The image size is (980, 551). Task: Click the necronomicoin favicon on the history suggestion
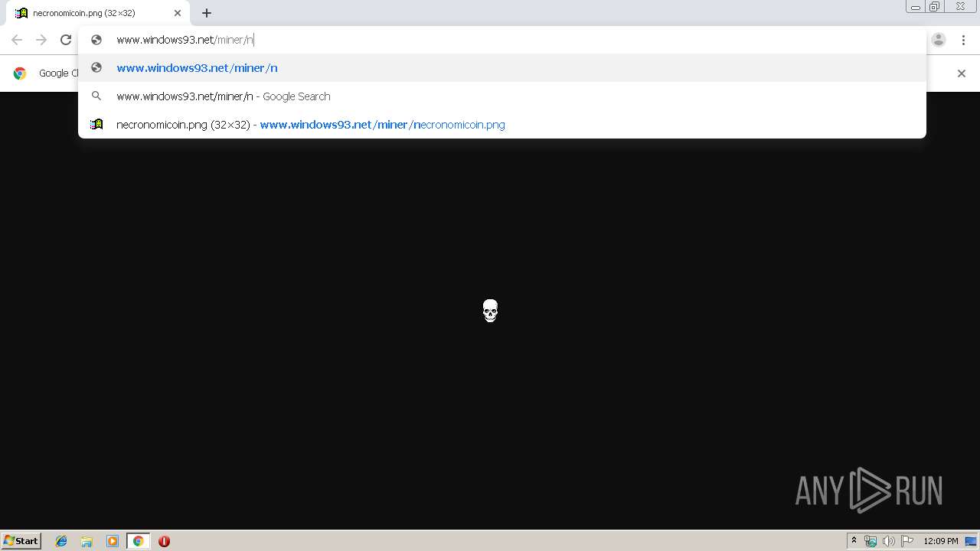pos(96,124)
